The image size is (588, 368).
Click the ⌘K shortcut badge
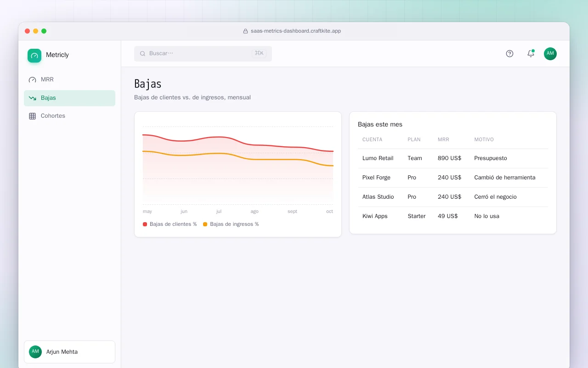(x=259, y=53)
